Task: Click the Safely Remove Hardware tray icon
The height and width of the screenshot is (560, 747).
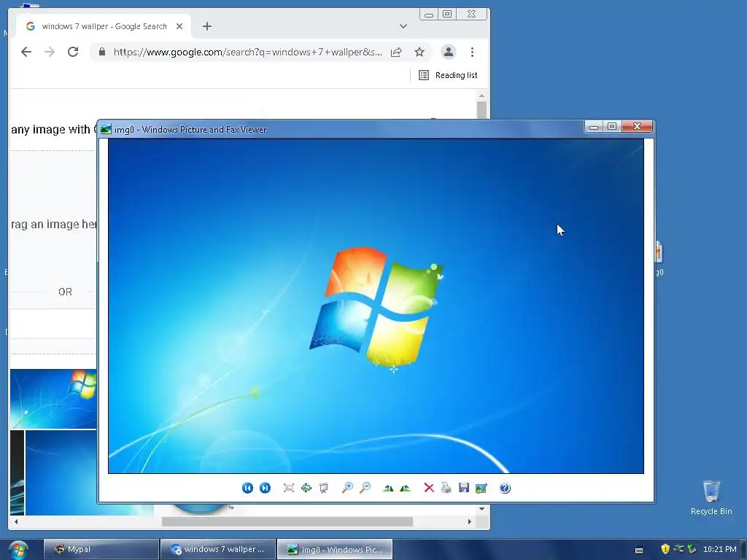Action: (x=692, y=549)
